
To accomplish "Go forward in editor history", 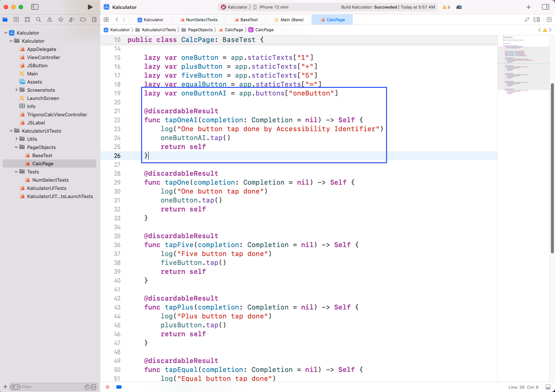I will [124, 20].
